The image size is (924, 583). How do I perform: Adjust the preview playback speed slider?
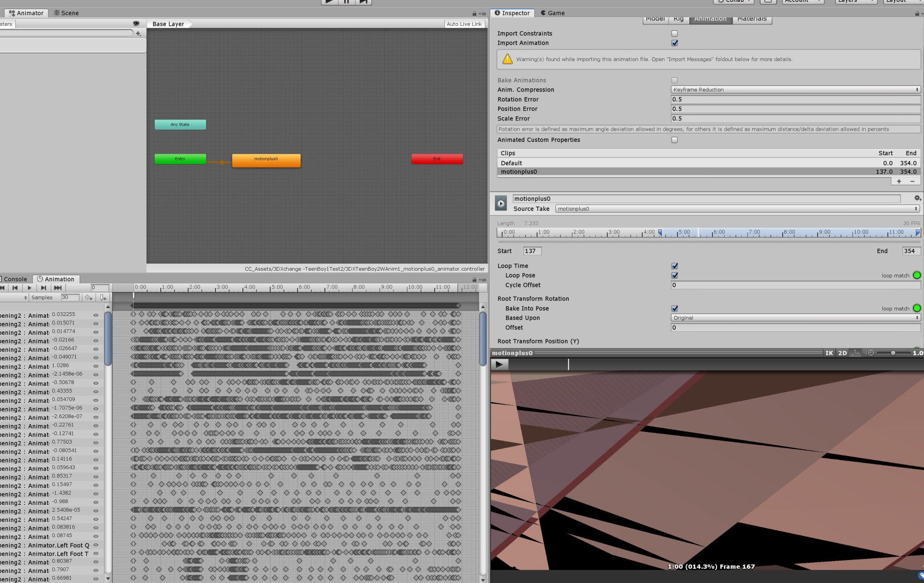(x=893, y=353)
